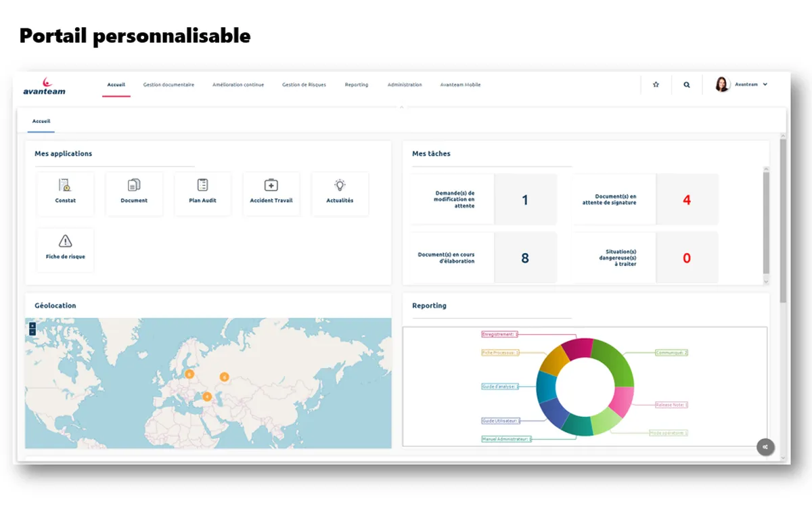Click the teal Manuel Administrateur donut segment
The height and width of the screenshot is (508, 812).
pyautogui.click(x=577, y=425)
